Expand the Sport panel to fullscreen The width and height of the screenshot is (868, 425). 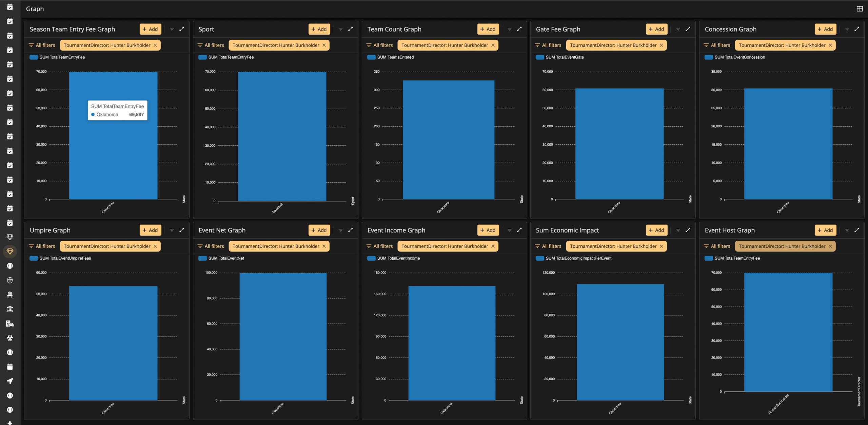pyautogui.click(x=351, y=29)
